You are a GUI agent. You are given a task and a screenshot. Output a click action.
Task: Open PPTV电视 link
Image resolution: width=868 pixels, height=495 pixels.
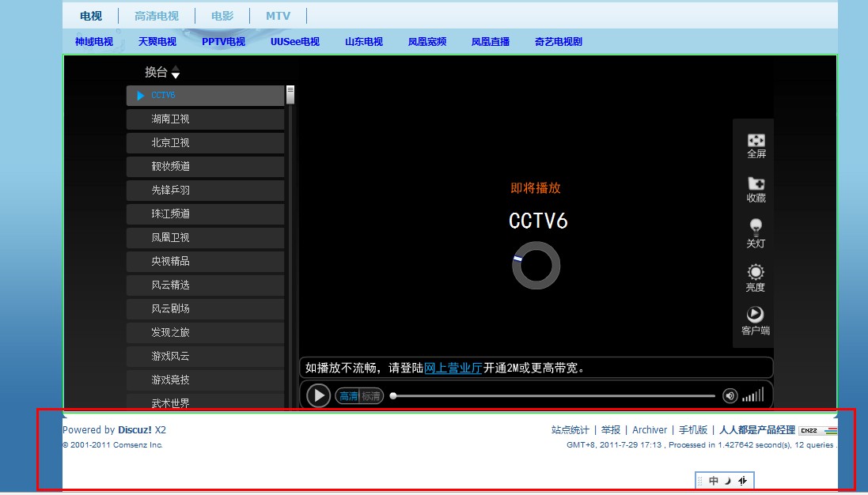click(224, 41)
